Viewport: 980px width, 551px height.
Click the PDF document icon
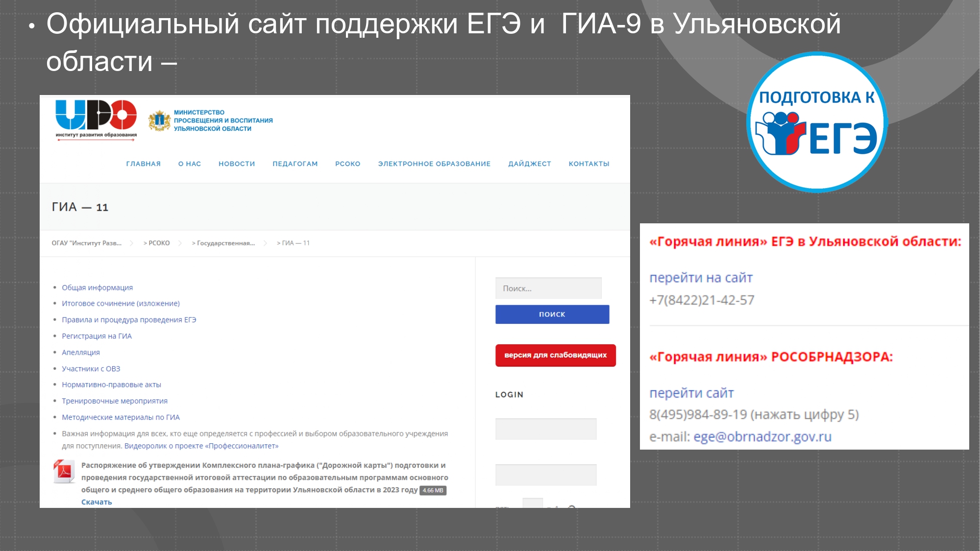64,471
